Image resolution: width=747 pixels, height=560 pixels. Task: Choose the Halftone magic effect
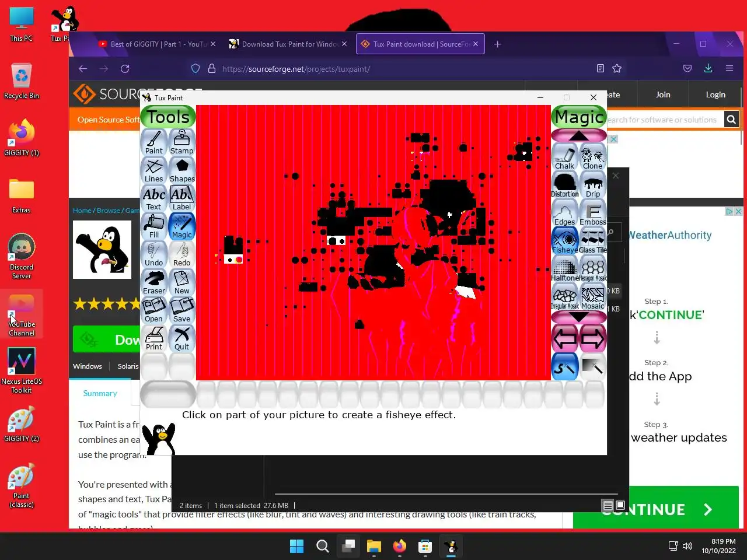pos(565,269)
